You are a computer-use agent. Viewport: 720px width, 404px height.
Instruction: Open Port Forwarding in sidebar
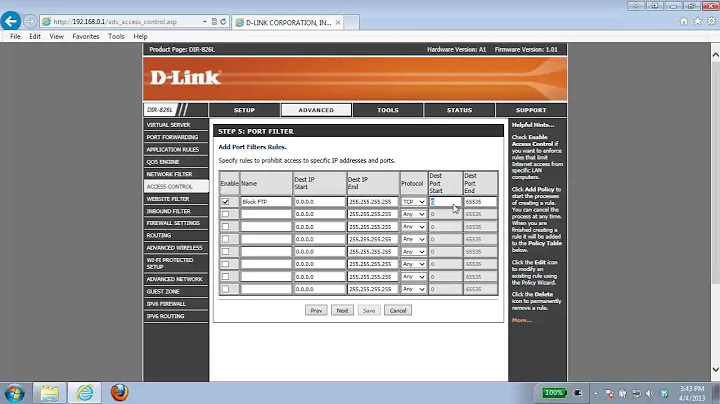[x=175, y=137]
